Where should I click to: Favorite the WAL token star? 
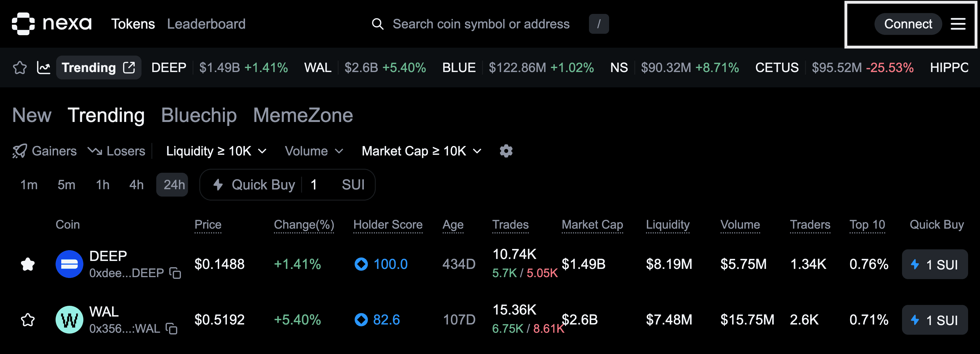coord(28,320)
